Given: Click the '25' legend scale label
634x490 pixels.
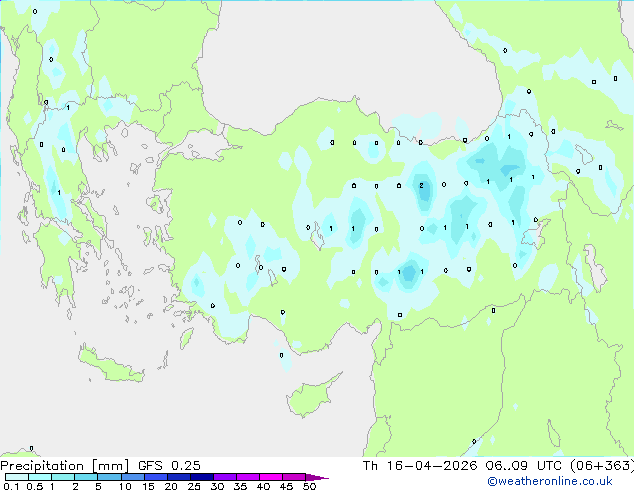Looking at the screenshot, I should 194,486.
